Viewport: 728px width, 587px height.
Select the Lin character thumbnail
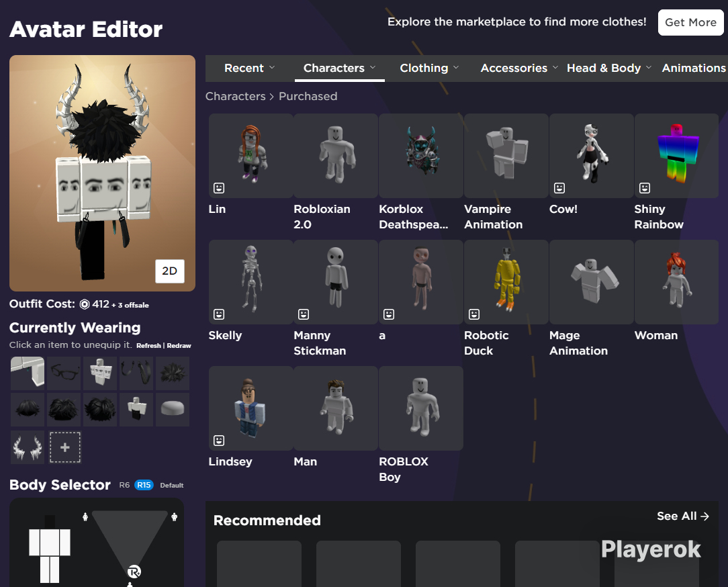point(251,156)
